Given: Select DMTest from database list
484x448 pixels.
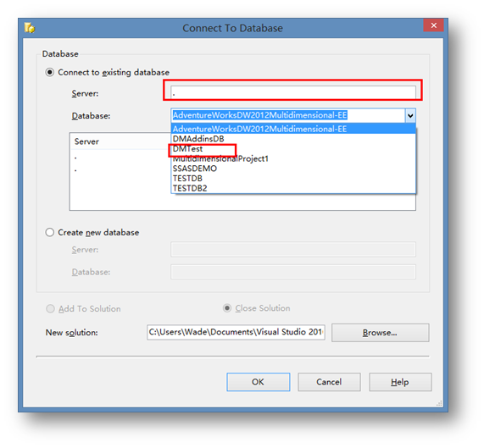Looking at the screenshot, I should (293, 148).
